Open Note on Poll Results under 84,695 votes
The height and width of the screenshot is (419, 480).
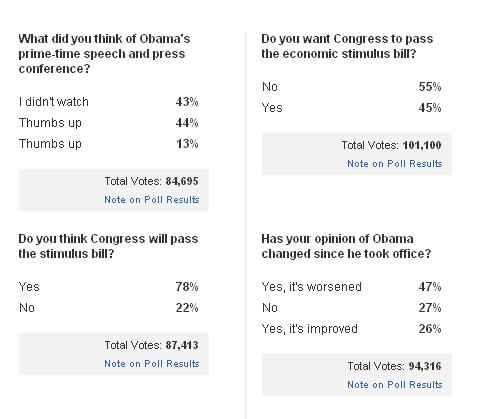(152, 200)
